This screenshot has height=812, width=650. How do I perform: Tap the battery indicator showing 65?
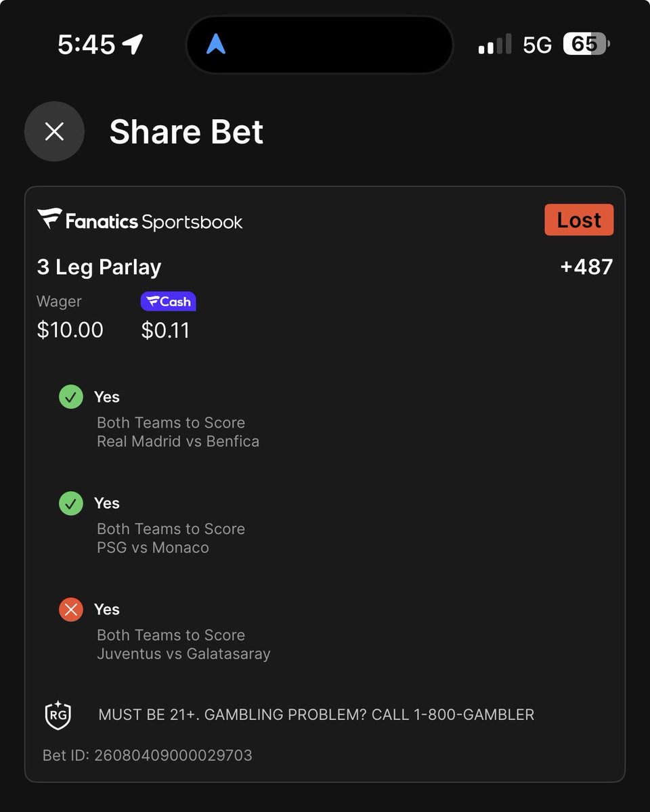(x=586, y=45)
